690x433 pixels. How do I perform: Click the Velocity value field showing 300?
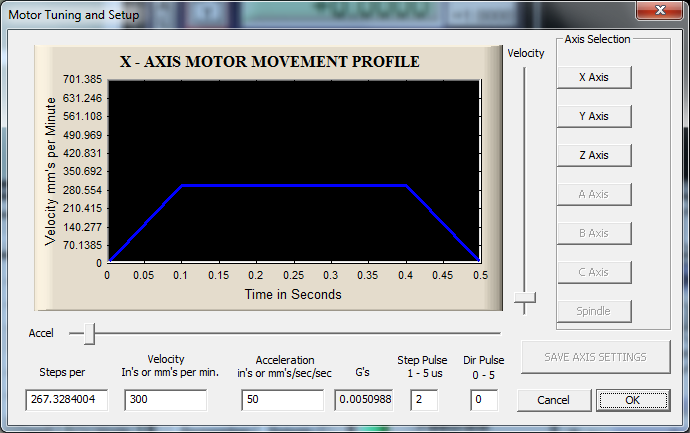click(165, 400)
